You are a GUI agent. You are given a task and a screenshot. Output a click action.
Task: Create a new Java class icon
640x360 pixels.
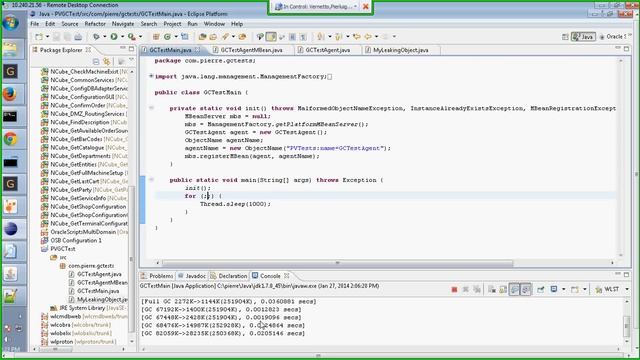(x=167, y=37)
